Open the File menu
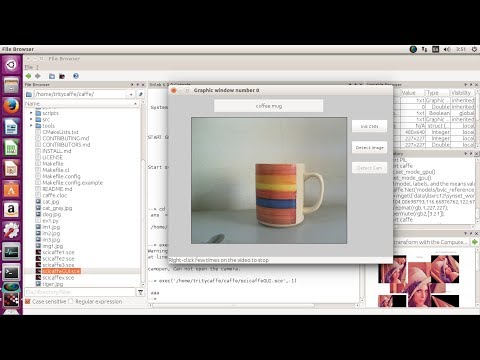The height and width of the screenshot is (360, 480). [x=28, y=67]
